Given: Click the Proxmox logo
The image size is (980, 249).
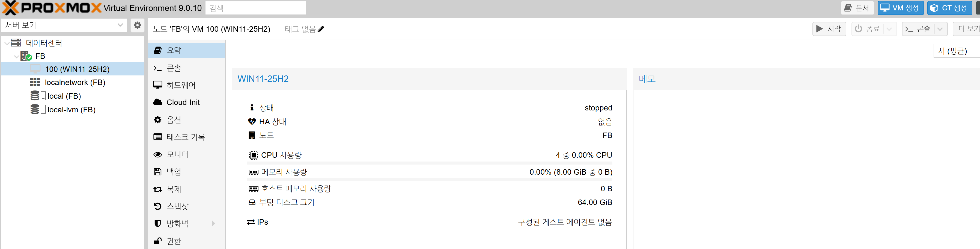Looking at the screenshot, I should [52, 8].
